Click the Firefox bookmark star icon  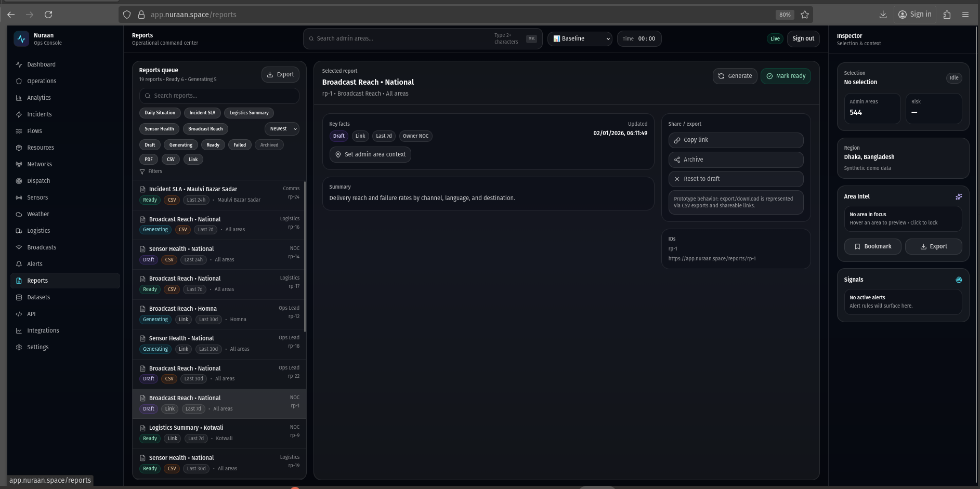[x=804, y=15]
